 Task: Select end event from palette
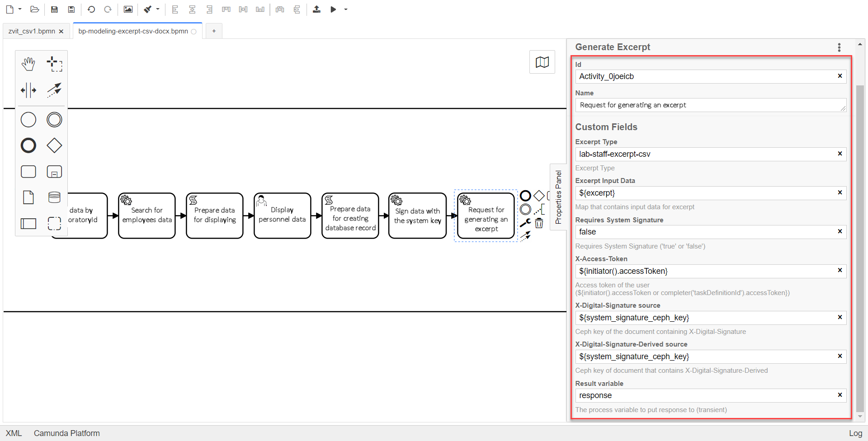point(28,145)
